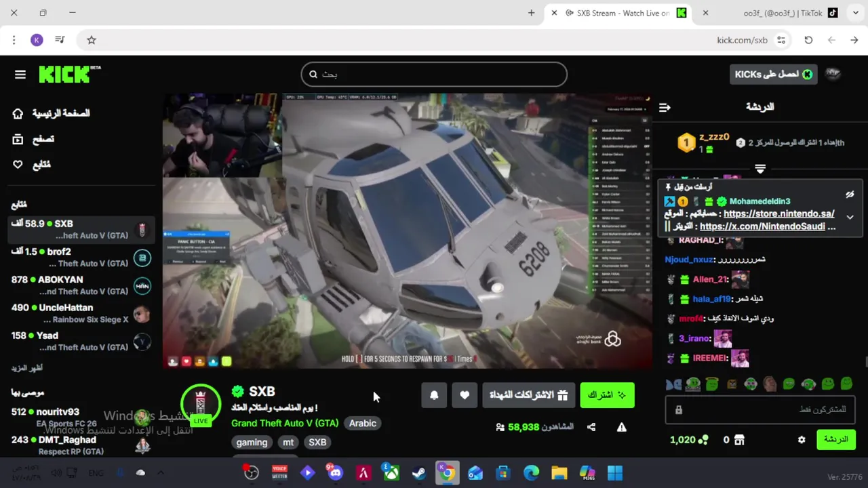This screenshot has height=488, width=868.
Task: Close the SXB Stream tab
Action: [x=554, y=13]
